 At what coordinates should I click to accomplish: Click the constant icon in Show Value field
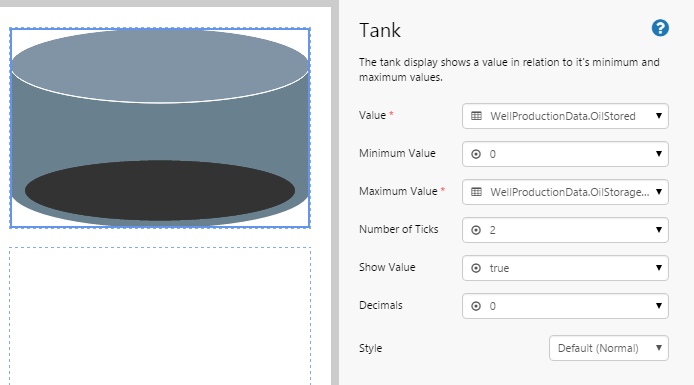pos(476,268)
